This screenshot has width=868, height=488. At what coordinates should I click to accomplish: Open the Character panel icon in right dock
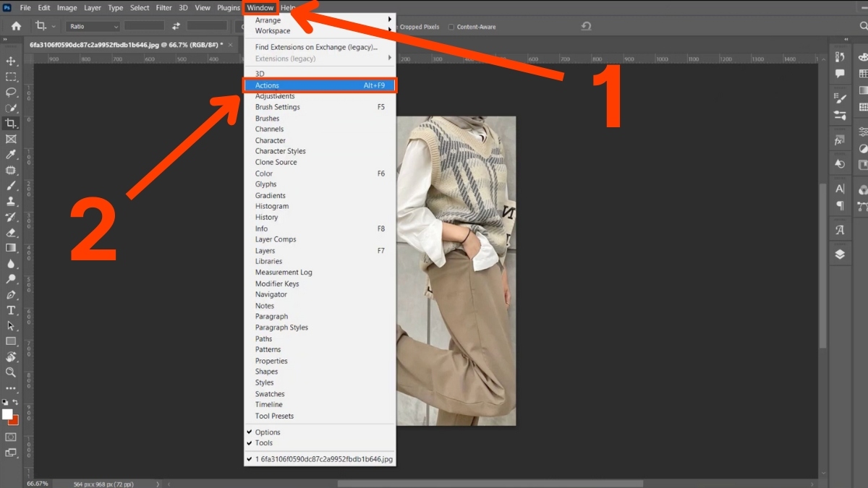[840, 189]
